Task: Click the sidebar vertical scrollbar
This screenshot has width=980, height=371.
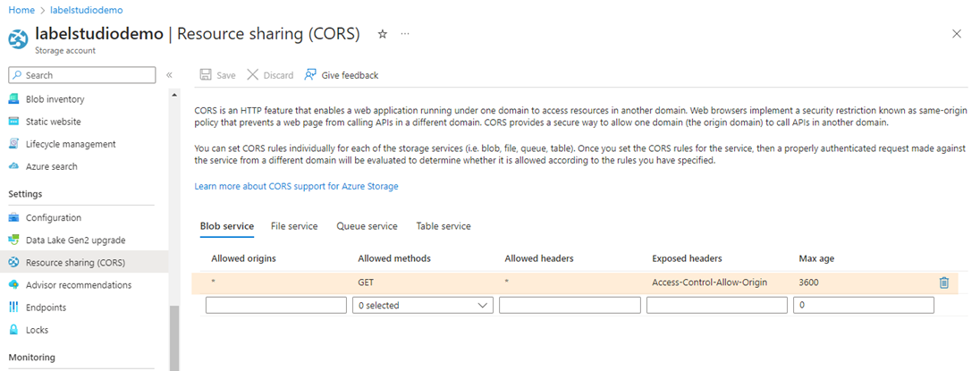Action: 174,335
